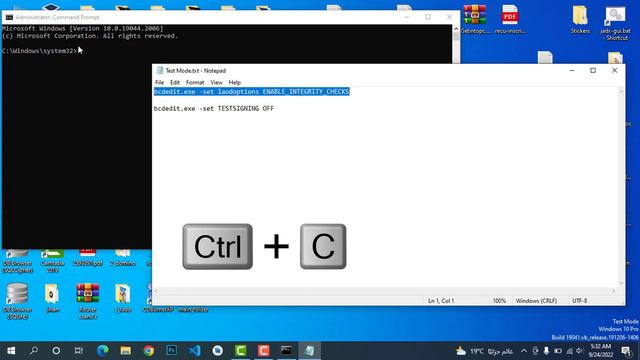
Task: Open Photoshop from taskbar
Action: (x=171, y=351)
